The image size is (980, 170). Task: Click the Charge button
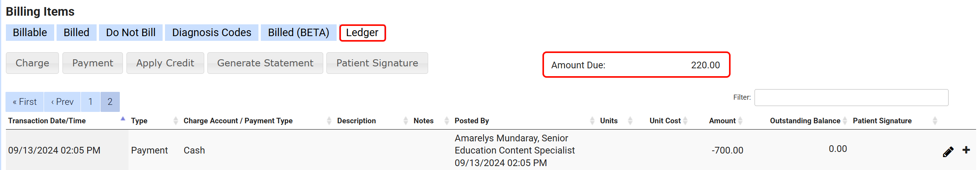[x=32, y=63]
